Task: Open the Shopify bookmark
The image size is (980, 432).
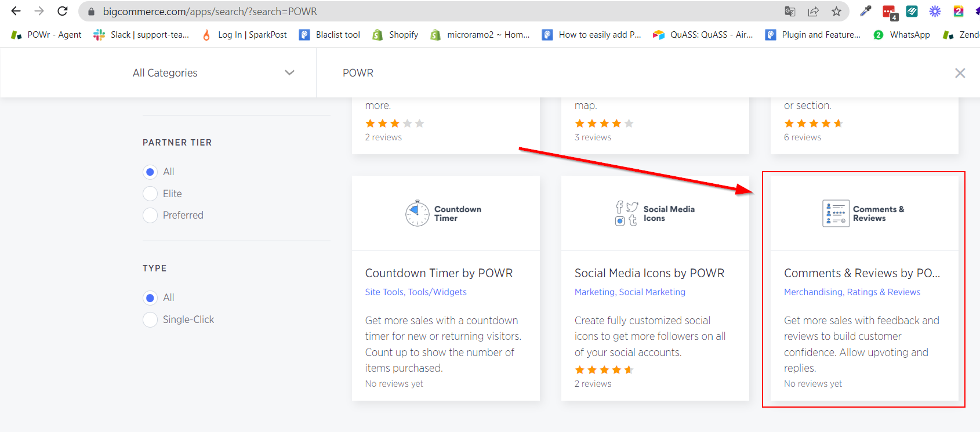Action: coord(395,35)
